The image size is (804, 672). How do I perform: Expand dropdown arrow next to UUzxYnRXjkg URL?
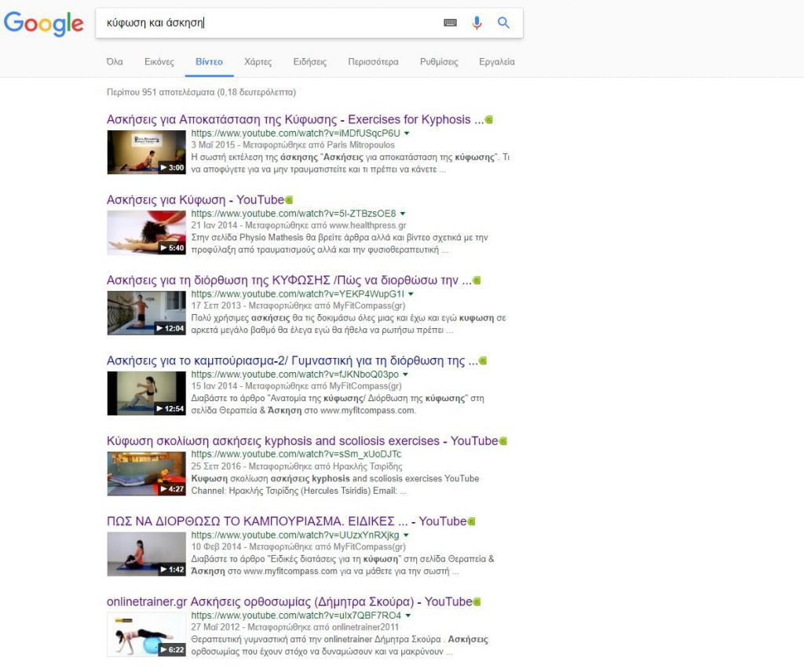pyautogui.click(x=406, y=535)
